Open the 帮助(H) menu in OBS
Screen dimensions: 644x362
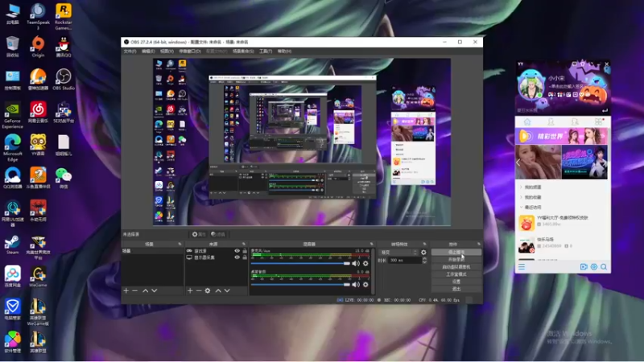(x=284, y=51)
